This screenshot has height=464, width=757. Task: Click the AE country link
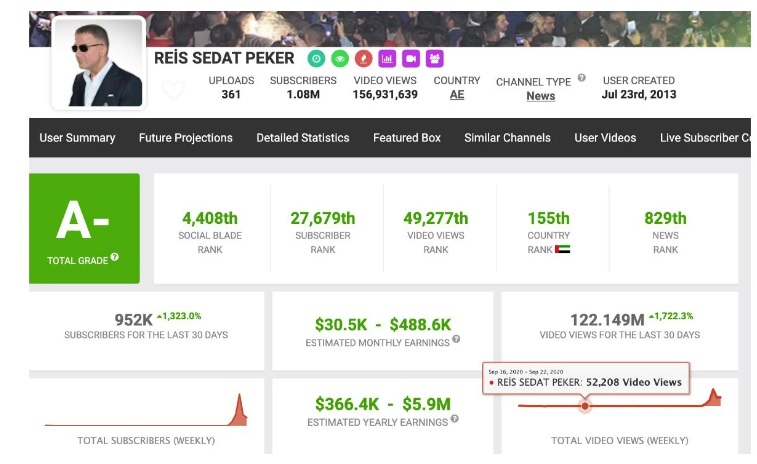[x=457, y=95]
